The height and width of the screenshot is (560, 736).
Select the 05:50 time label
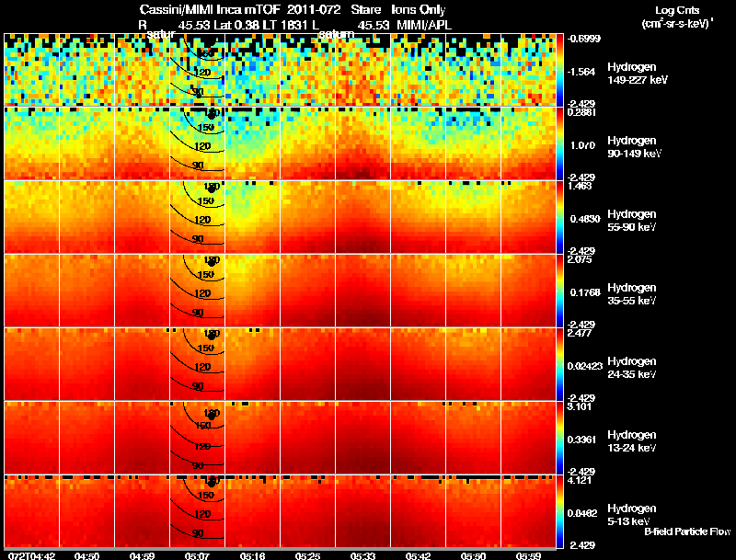pyautogui.click(x=473, y=555)
